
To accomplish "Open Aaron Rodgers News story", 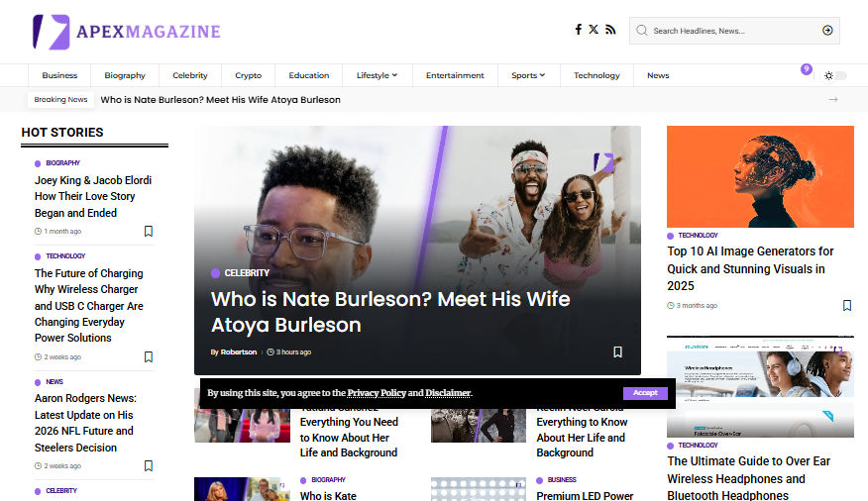I will (x=85, y=423).
